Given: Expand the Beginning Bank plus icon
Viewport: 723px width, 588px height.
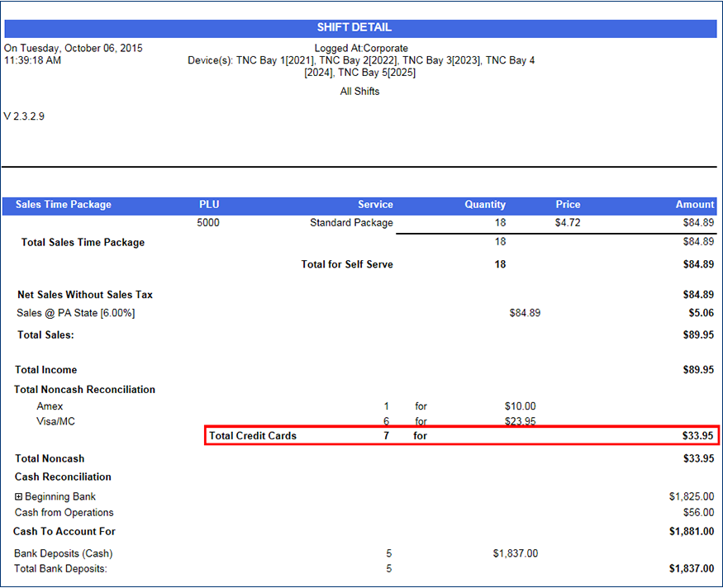Looking at the screenshot, I should pos(19,497).
